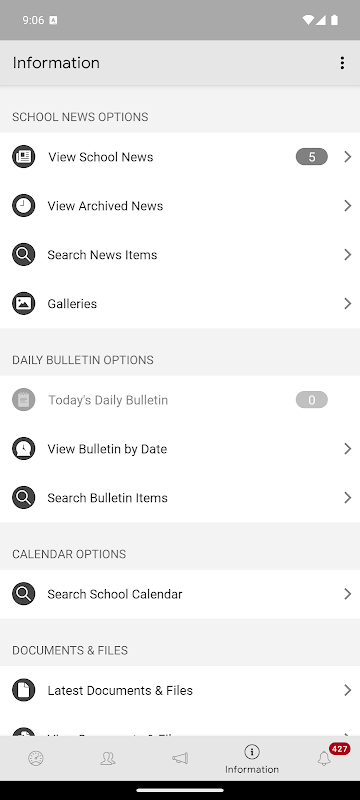Image resolution: width=360 pixels, height=800 pixels.
Task: Expand Search School Calendar chevron
Action: pos(348,593)
